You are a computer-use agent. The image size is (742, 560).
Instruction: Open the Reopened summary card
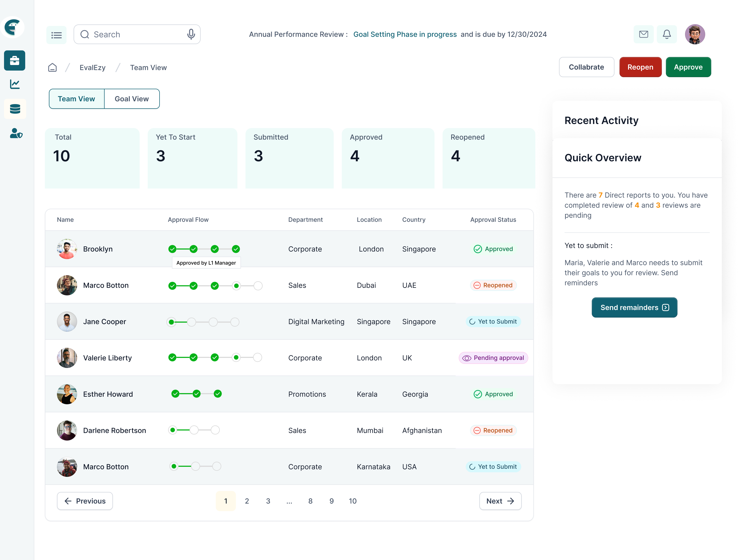pyautogui.click(x=488, y=158)
